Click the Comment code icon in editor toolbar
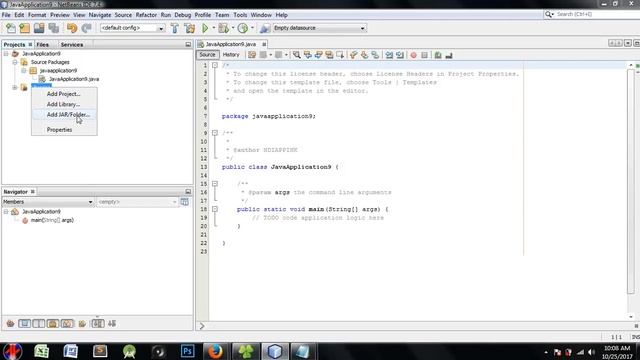The width and height of the screenshot is (640, 360). [x=438, y=55]
